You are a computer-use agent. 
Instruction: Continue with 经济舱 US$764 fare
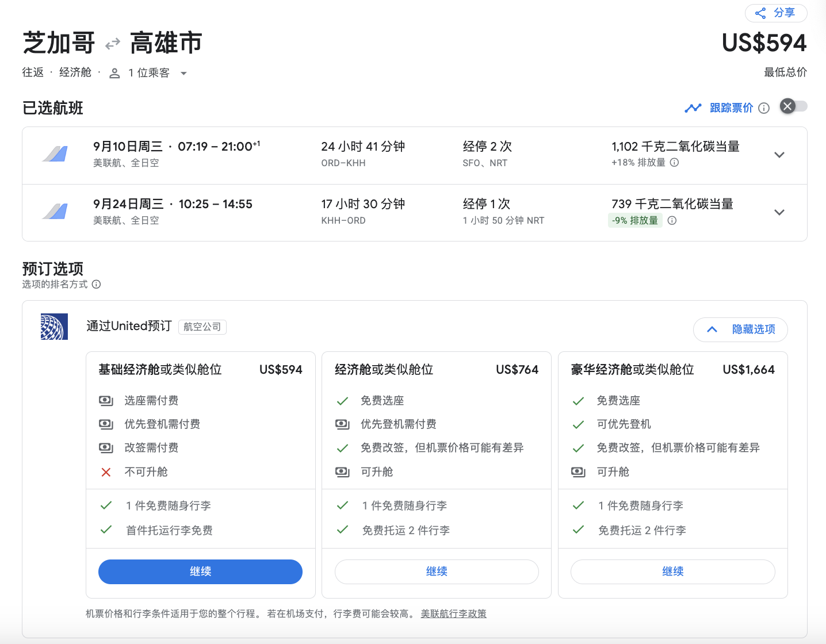pyautogui.click(x=437, y=572)
